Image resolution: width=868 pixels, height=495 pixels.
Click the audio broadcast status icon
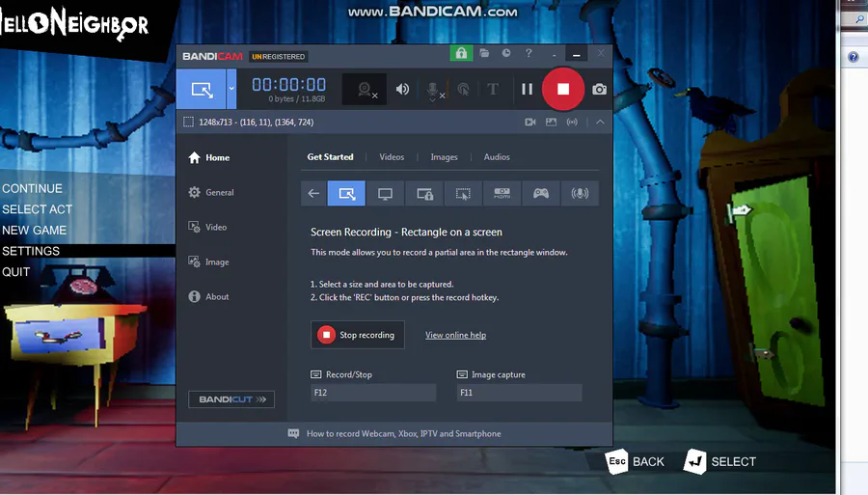pyautogui.click(x=572, y=122)
